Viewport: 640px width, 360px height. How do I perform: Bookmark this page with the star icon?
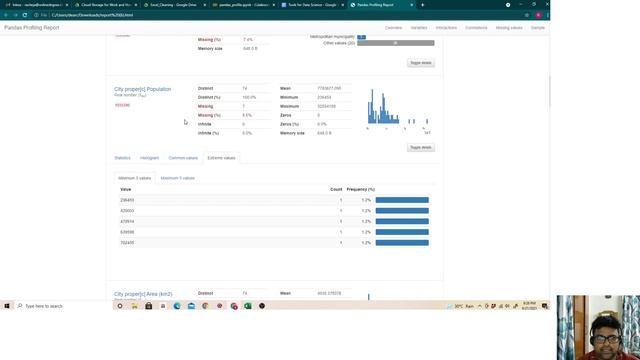click(527, 15)
